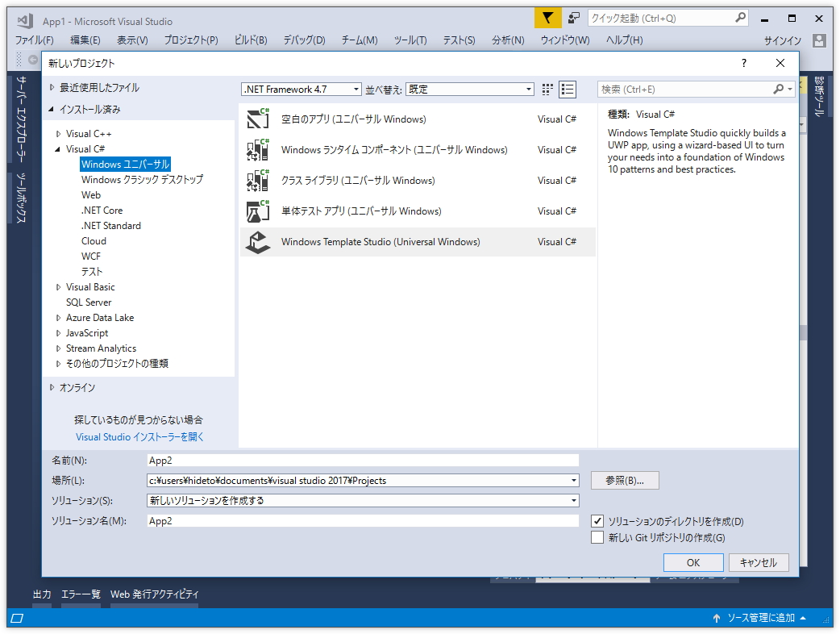840x634 pixels.
Task: Click the notification flag icon
Action: coord(547,19)
